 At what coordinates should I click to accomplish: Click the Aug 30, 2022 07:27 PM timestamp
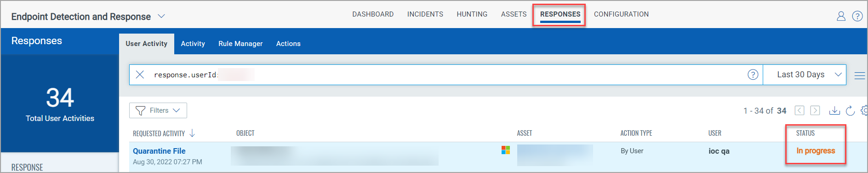(x=167, y=162)
